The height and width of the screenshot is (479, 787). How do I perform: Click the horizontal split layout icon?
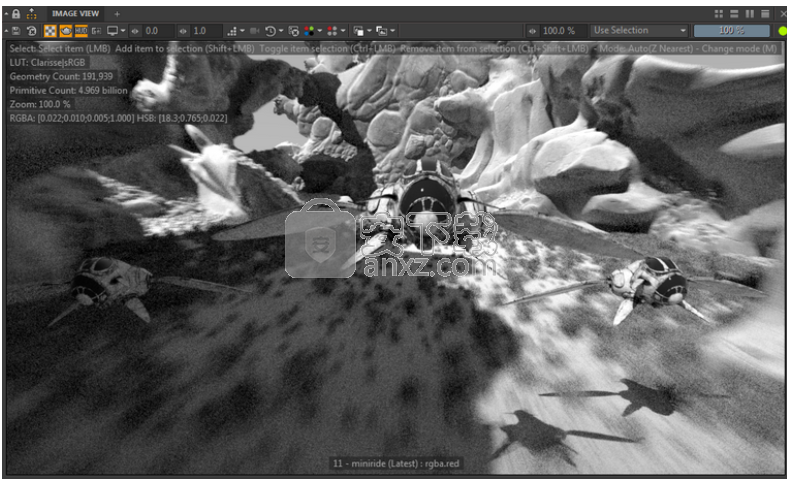coord(734,14)
